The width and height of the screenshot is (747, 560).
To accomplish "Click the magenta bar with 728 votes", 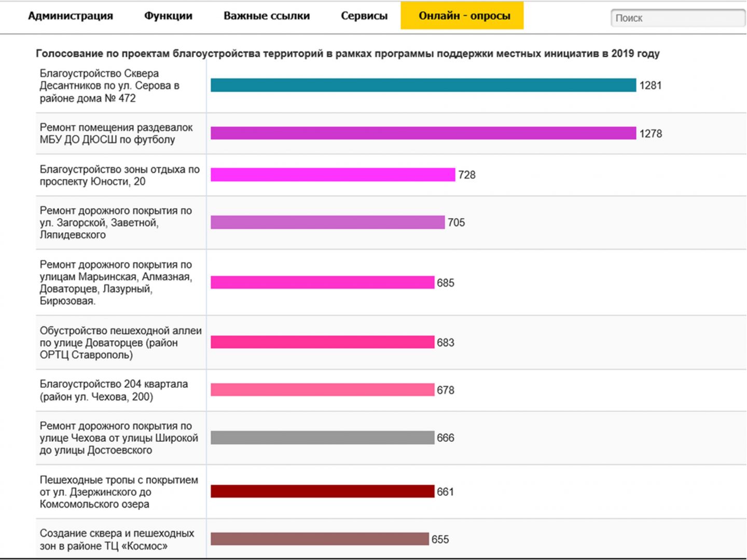I will coord(333,175).
